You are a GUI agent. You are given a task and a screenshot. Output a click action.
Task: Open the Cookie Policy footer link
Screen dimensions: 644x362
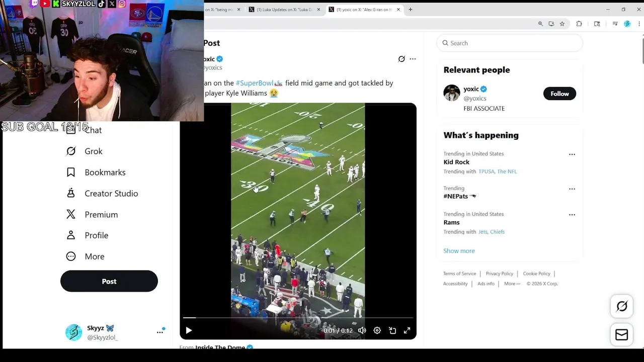click(x=536, y=274)
